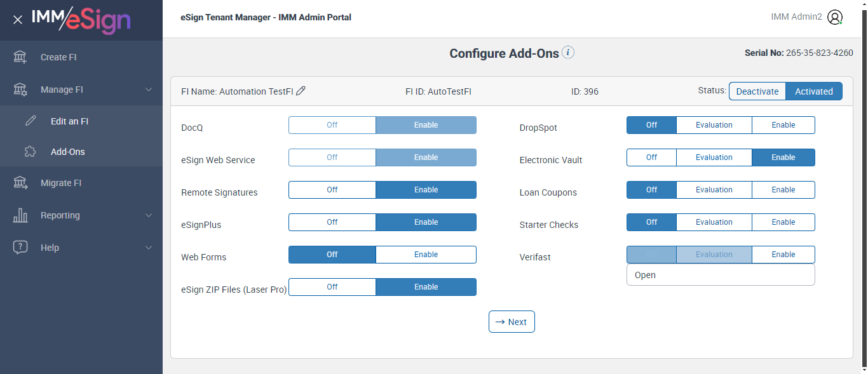Enable the Web Forms add-on
Screen dimensions: 868x374
point(426,255)
